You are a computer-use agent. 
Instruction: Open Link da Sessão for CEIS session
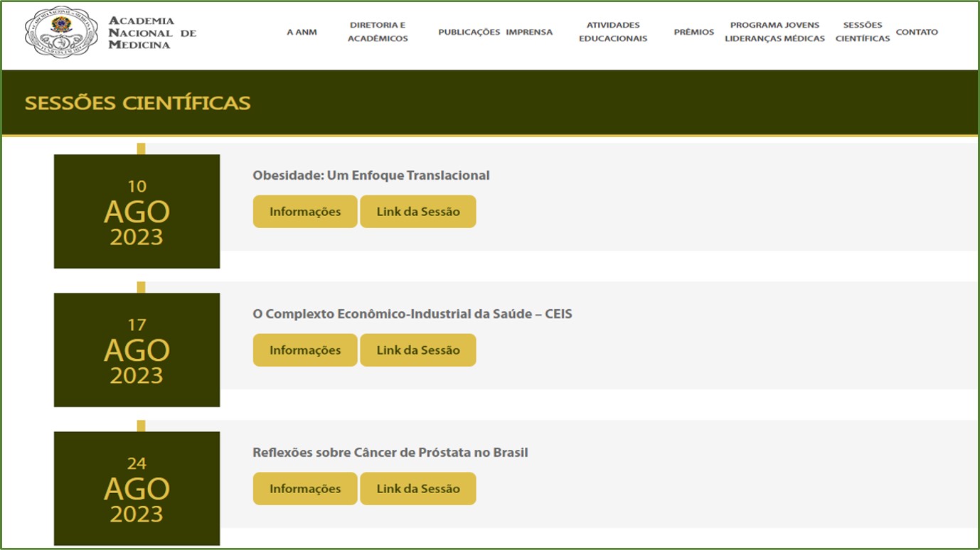(x=418, y=350)
